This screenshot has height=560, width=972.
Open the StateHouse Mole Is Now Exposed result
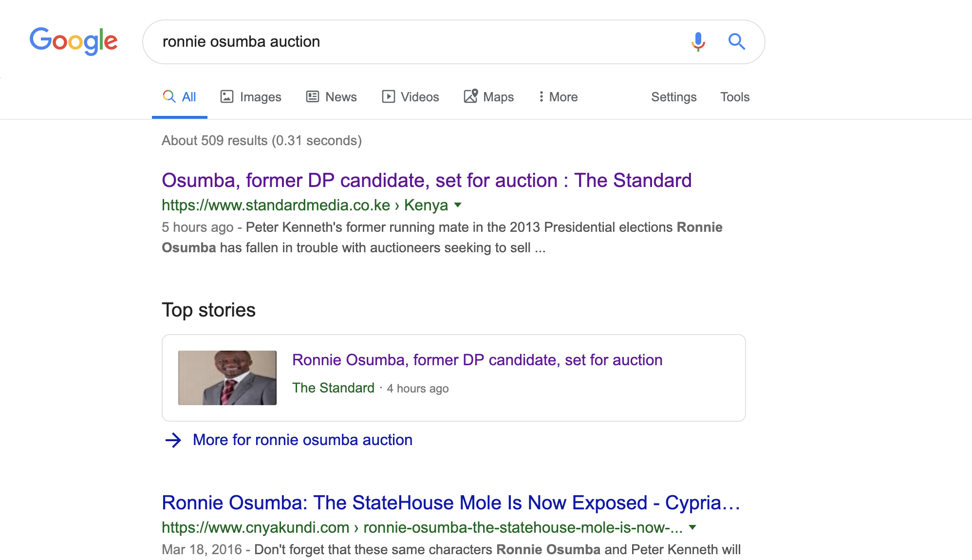[451, 503]
